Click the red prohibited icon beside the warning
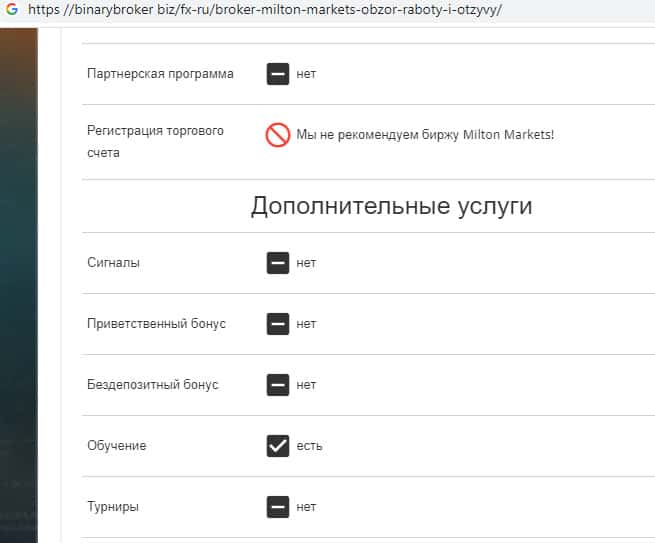The height and width of the screenshot is (543, 655). 278,135
